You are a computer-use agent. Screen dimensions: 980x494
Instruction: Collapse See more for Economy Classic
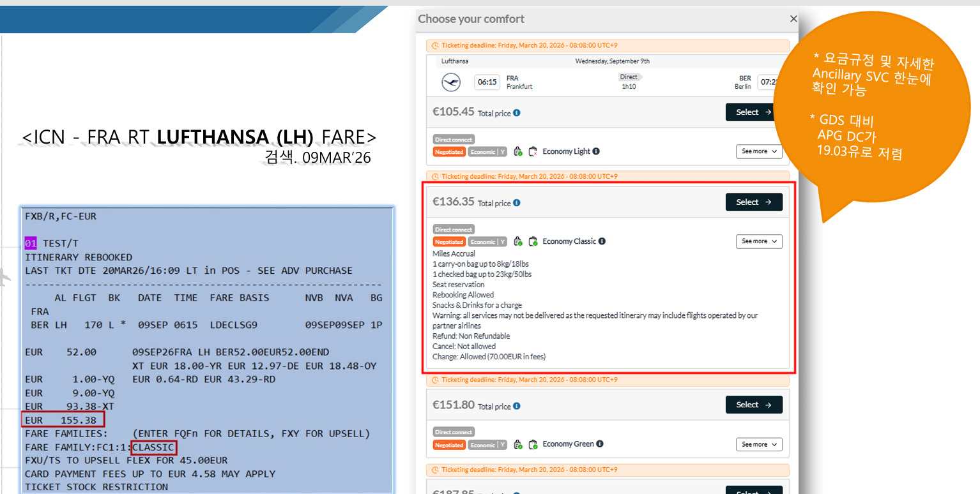[x=759, y=241]
